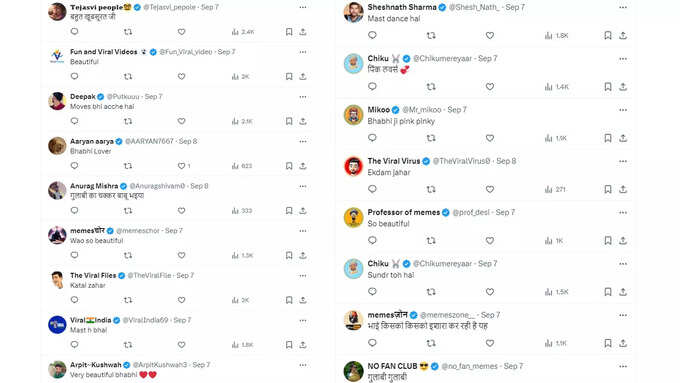Open the @TheViralVirus0 handle link
This screenshot has width=680, height=383.
(x=461, y=161)
